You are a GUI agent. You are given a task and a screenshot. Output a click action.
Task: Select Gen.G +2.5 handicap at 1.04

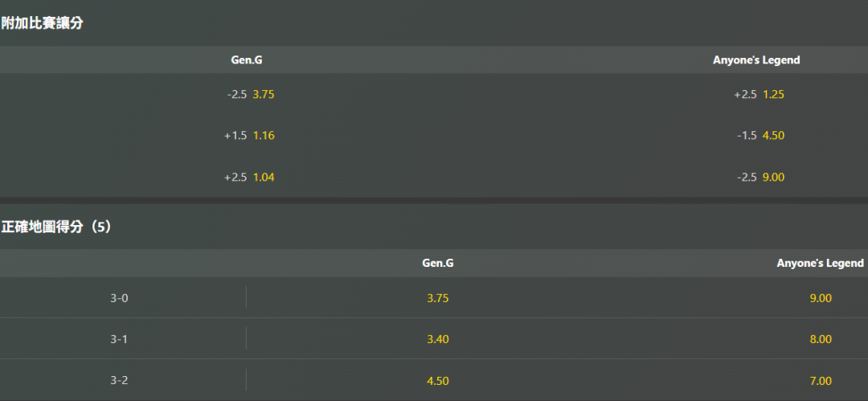(250, 178)
